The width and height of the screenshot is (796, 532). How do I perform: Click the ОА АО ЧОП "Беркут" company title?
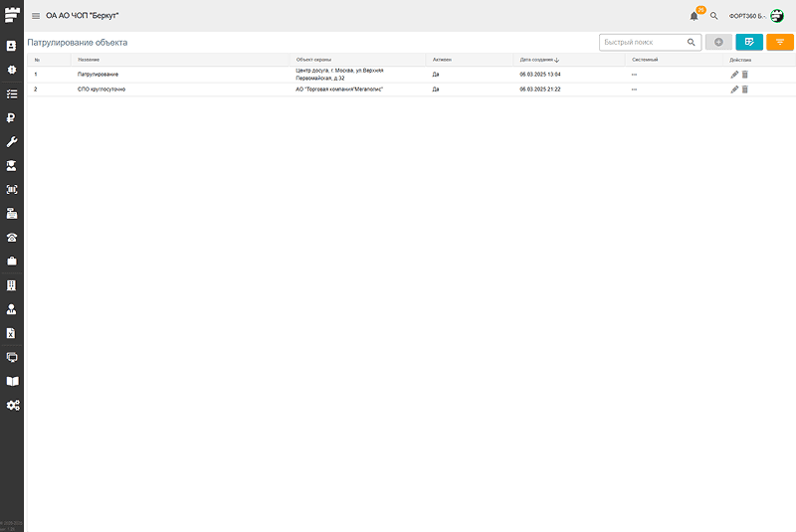pyautogui.click(x=83, y=16)
